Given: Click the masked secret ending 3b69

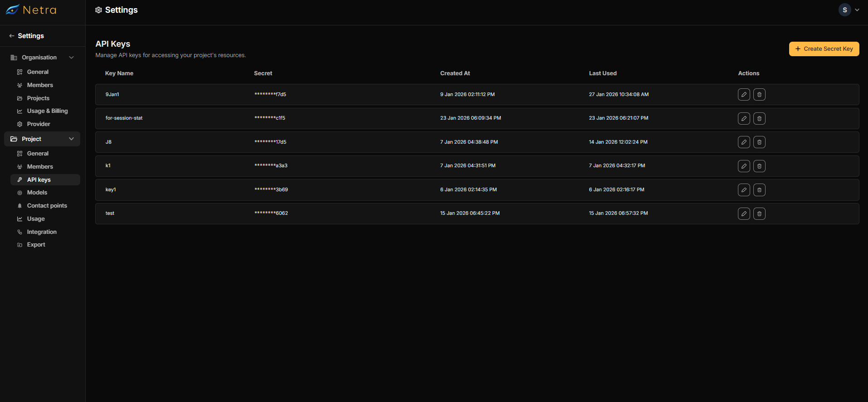Looking at the screenshot, I should pos(271,189).
